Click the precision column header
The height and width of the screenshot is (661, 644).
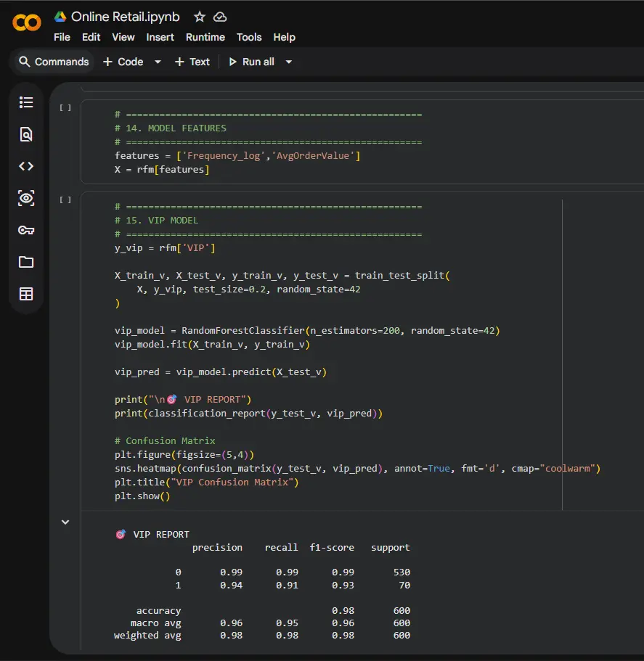[x=217, y=548]
